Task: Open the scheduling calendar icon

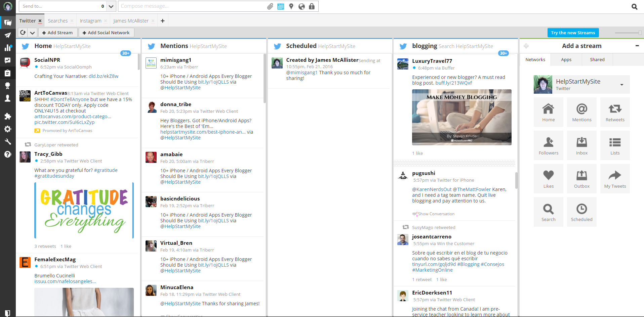Action: (281, 6)
